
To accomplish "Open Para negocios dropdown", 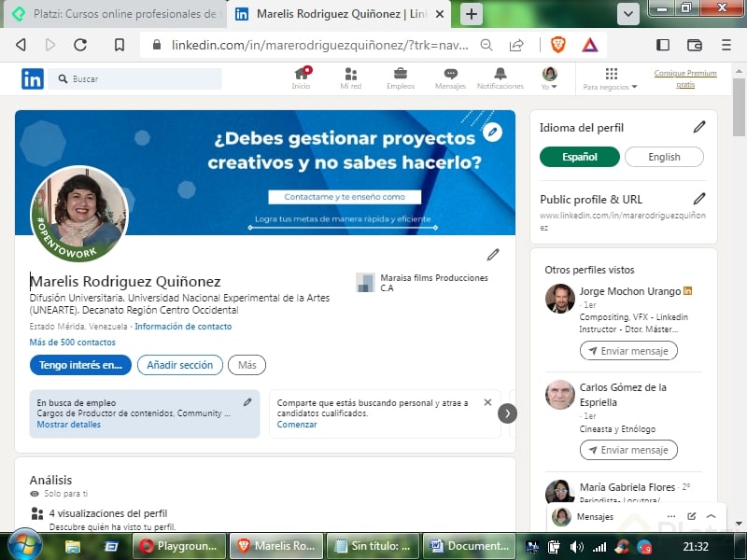I will click(x=610, y=79).
